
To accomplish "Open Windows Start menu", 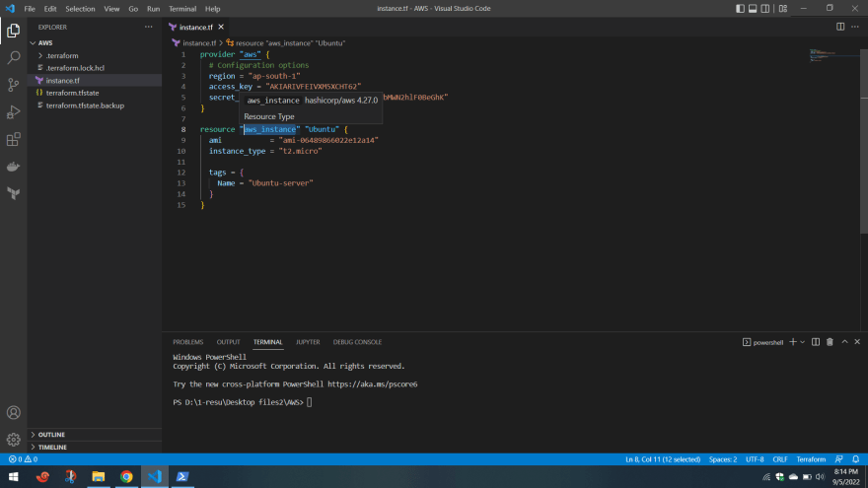I will click(x=13, y=476).
